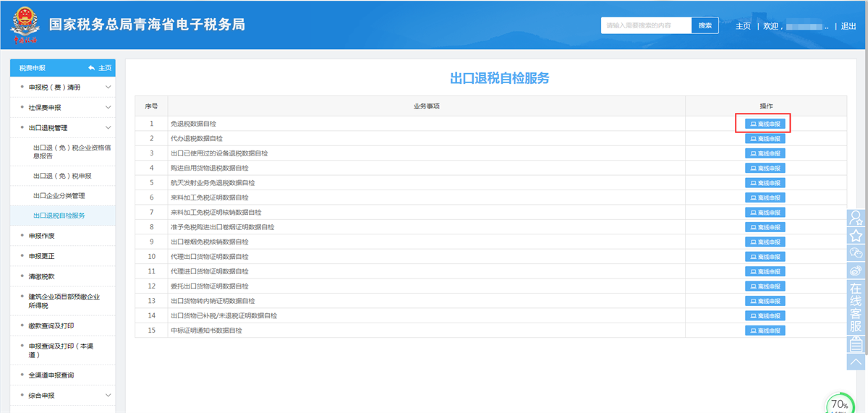Click the clipboard icon below 在线客服
This screenshot has height=413, width=868.
coord(856,344)
